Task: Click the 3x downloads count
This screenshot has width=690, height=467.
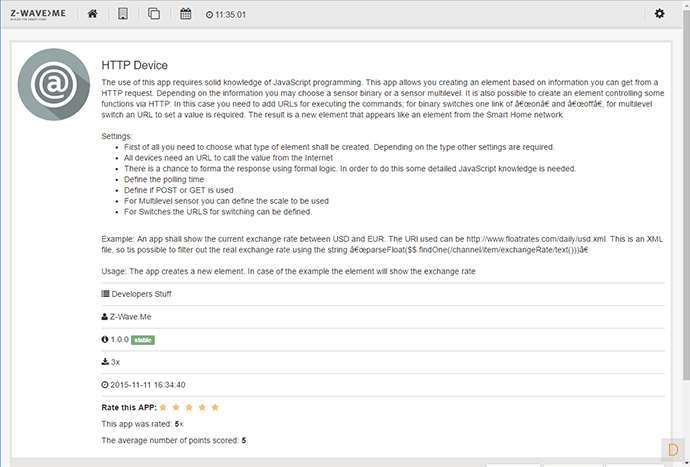Action: pos(116,362)
